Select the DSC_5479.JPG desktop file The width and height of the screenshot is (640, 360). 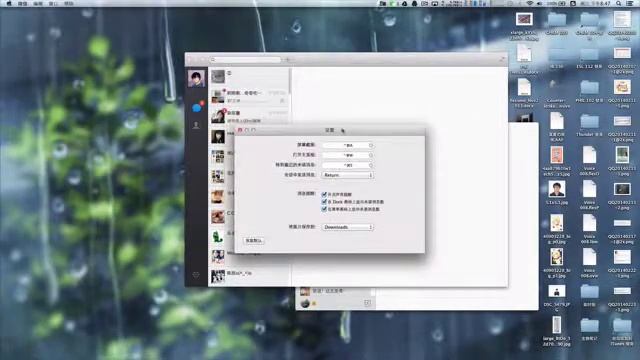557,297
